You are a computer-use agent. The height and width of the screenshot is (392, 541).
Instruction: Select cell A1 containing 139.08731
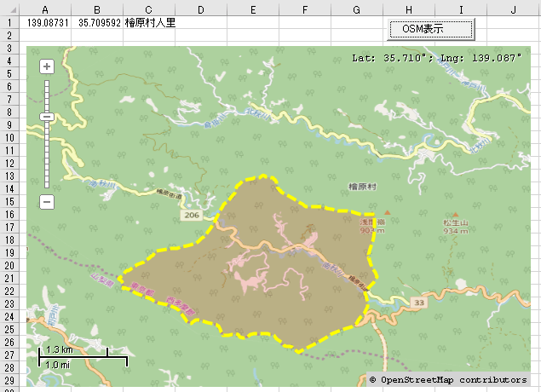tap(45, 23)
